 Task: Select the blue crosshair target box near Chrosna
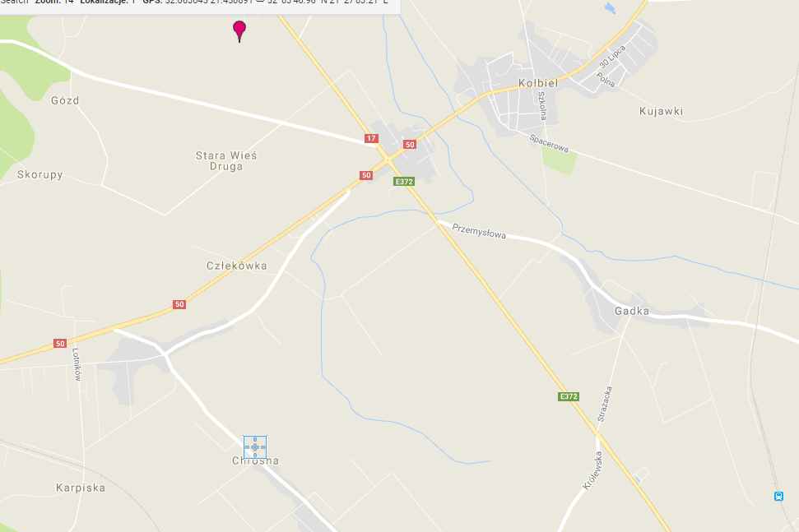click(x=255, y=447)
